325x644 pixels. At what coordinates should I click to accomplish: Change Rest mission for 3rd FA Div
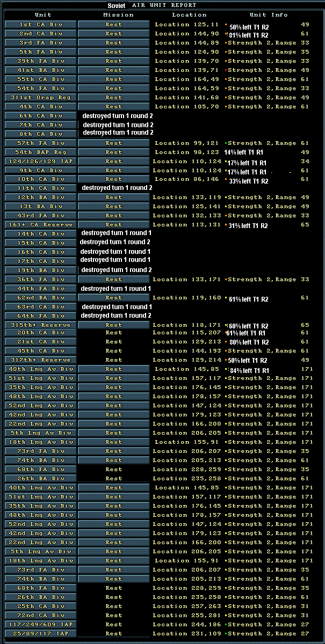click(x=114, y=43)
